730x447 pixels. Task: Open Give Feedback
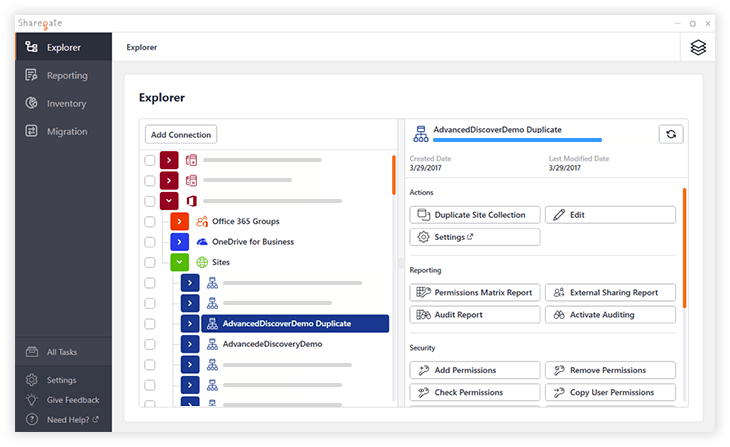pyautogui.click(x=63, y=400)
